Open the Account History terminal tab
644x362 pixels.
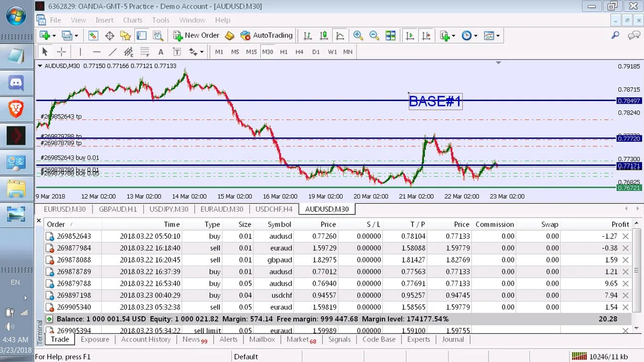point(146,339)
